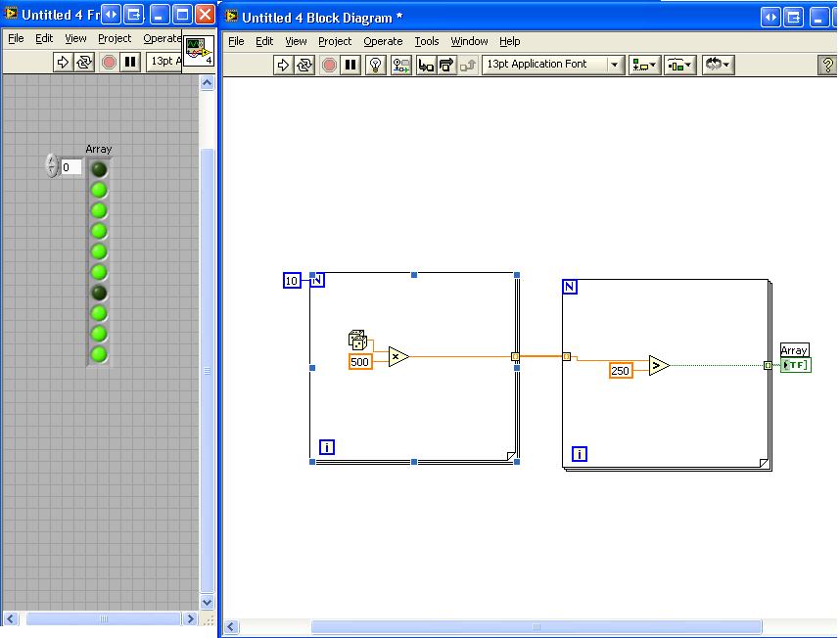The image size is (840, 638).
Task: Open the Tools menu
Action: tap(427, 41)
